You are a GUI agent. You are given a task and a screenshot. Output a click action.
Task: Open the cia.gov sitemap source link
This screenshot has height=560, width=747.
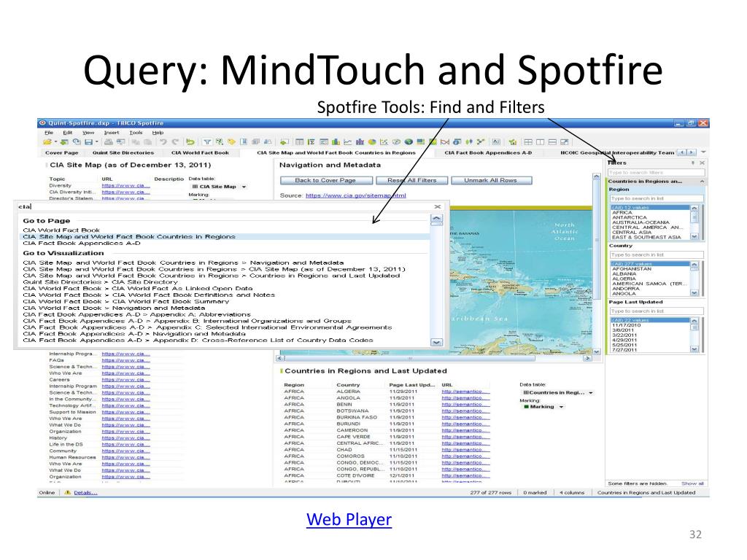click(x=355, y=195)
